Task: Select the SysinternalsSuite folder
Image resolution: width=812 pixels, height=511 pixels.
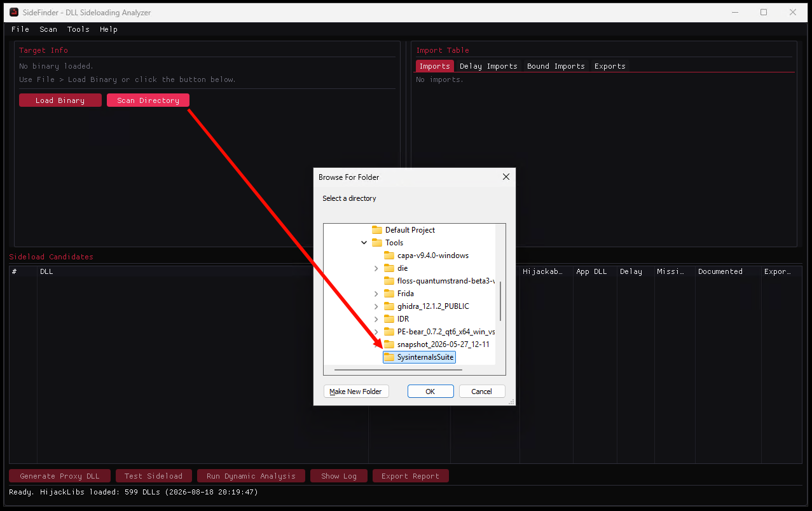Action: [425, 357]
